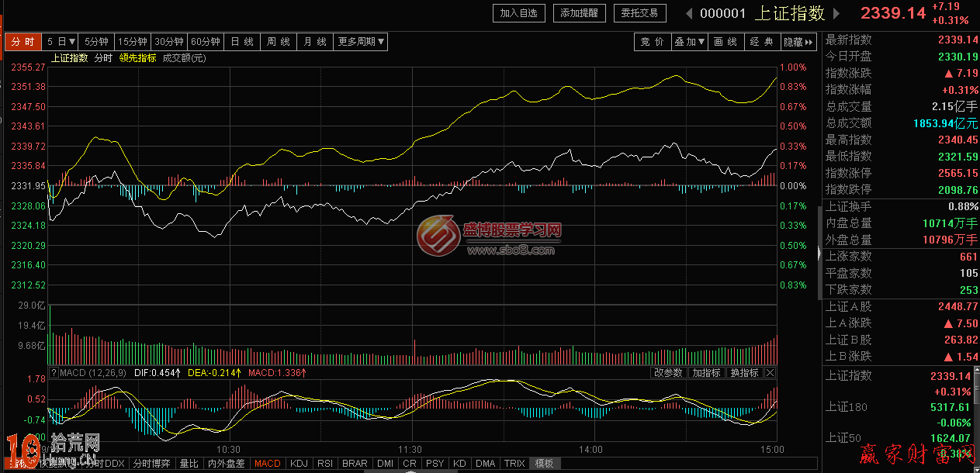Go to next stock with right arrow
Screen dimensions: 980x473
coord(836,13)
